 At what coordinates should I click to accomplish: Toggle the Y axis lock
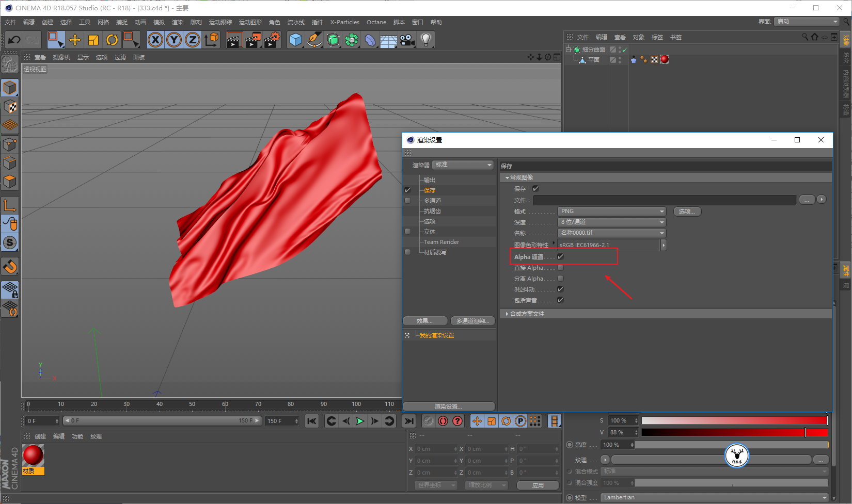click(x=174, y=40)
